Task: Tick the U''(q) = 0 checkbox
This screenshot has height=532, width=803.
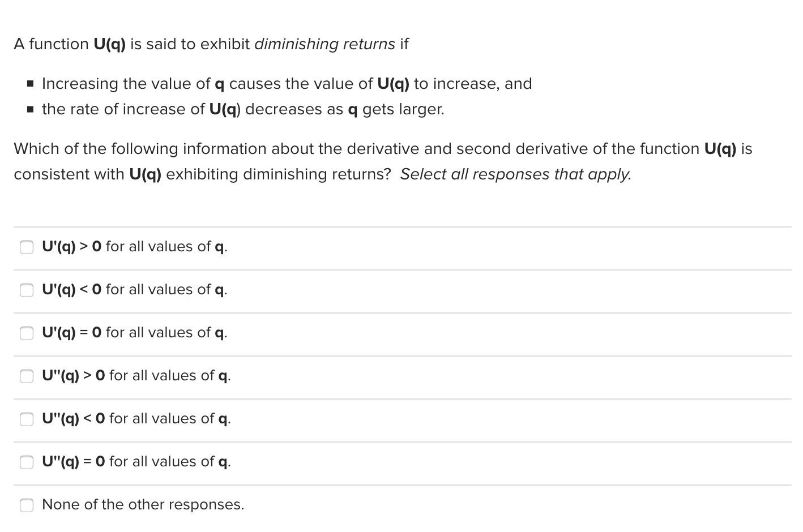Action: click(x=27, y=462)
